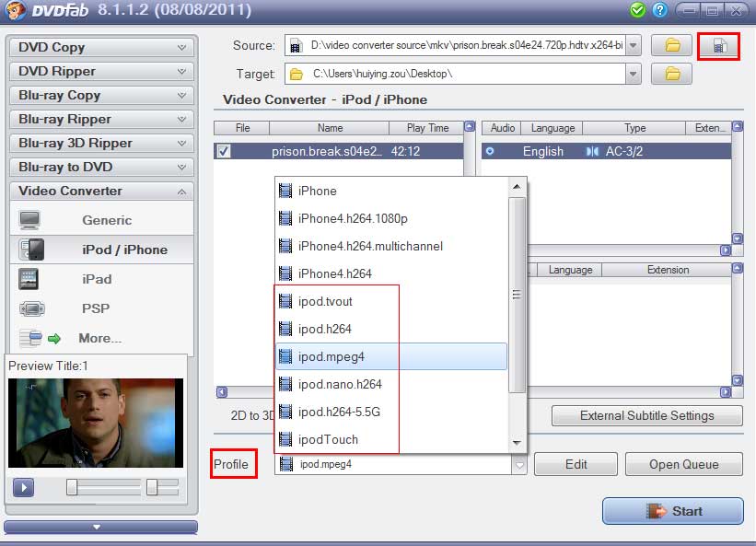Click film icon beside iPhone4.h264.1080p
The image size is (756, 546).
[285, 218]
